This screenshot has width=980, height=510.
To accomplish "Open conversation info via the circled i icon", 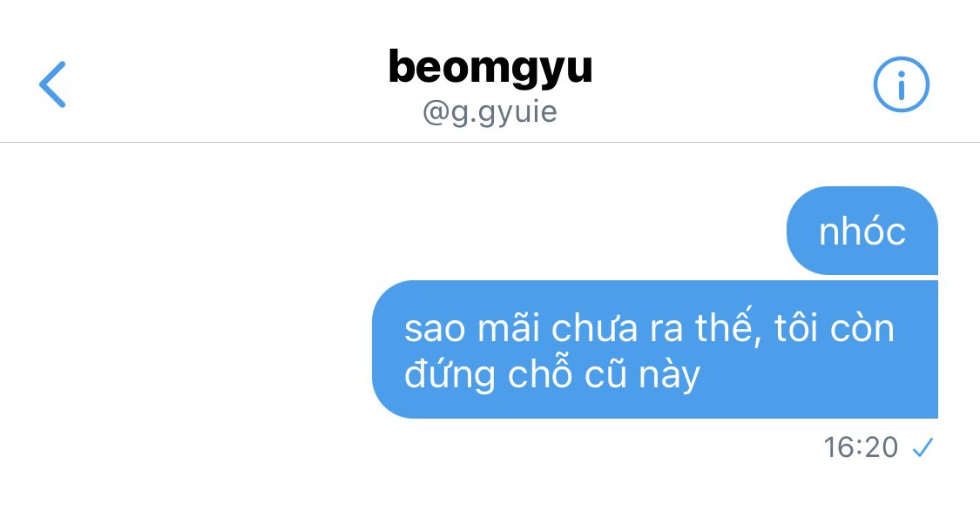I will point(901,84).
